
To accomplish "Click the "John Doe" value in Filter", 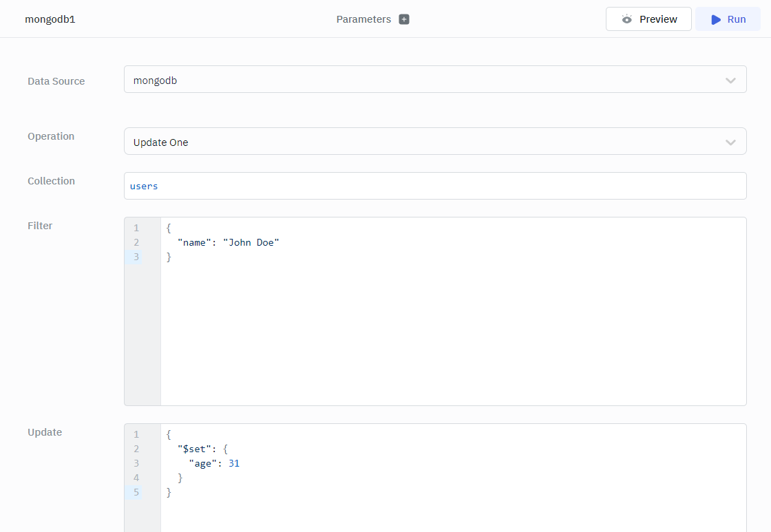I will (251, 242).
